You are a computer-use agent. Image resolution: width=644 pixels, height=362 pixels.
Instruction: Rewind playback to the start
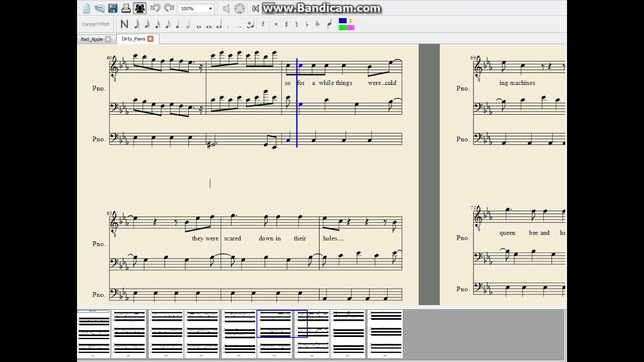(255, 9)
